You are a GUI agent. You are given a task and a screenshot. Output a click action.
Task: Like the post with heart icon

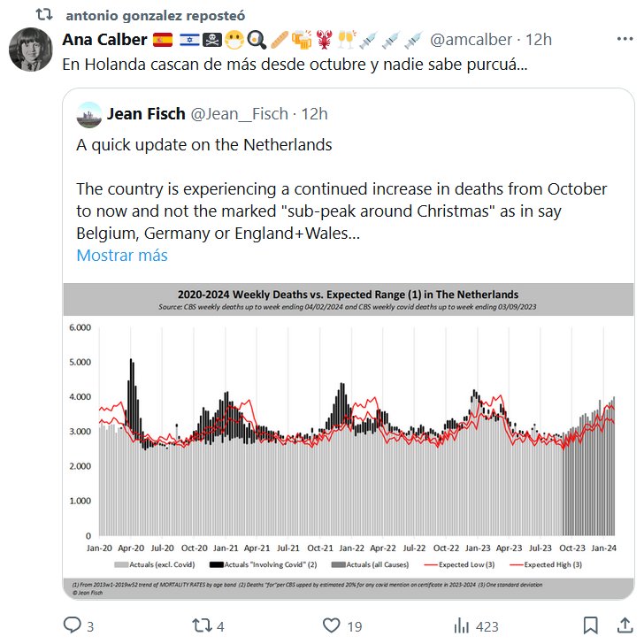pyautogui.click(x=332, y=625)
